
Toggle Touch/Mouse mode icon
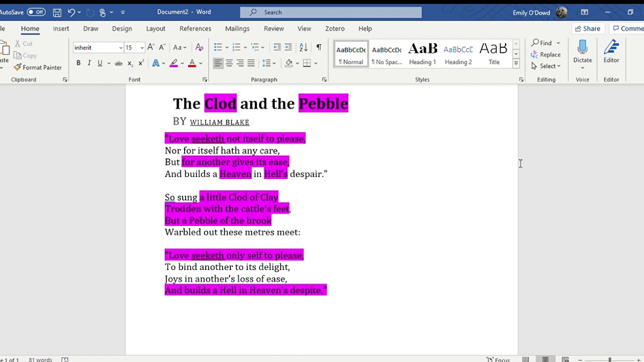pos(103,12)
